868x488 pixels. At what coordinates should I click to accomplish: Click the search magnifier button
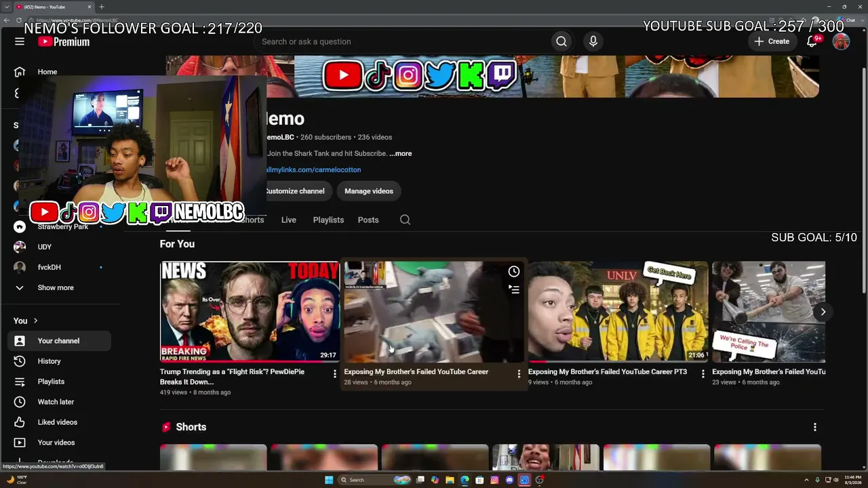(x=561, y=41)
